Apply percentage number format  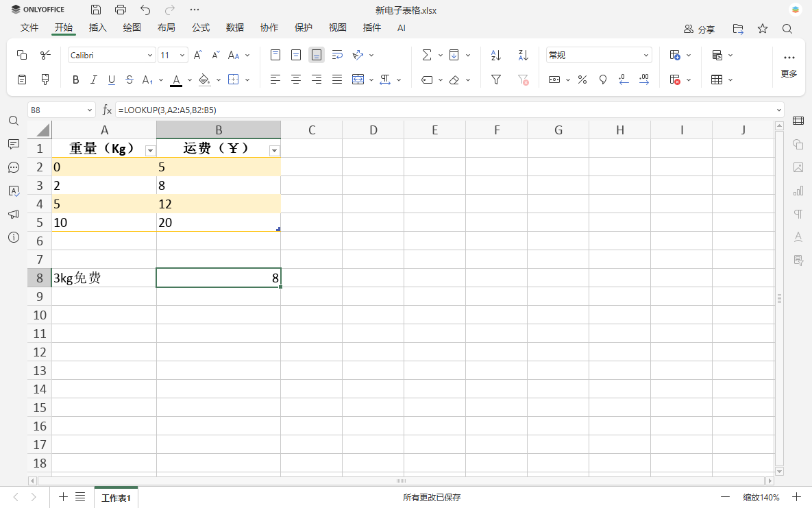[x=582, y=80]
